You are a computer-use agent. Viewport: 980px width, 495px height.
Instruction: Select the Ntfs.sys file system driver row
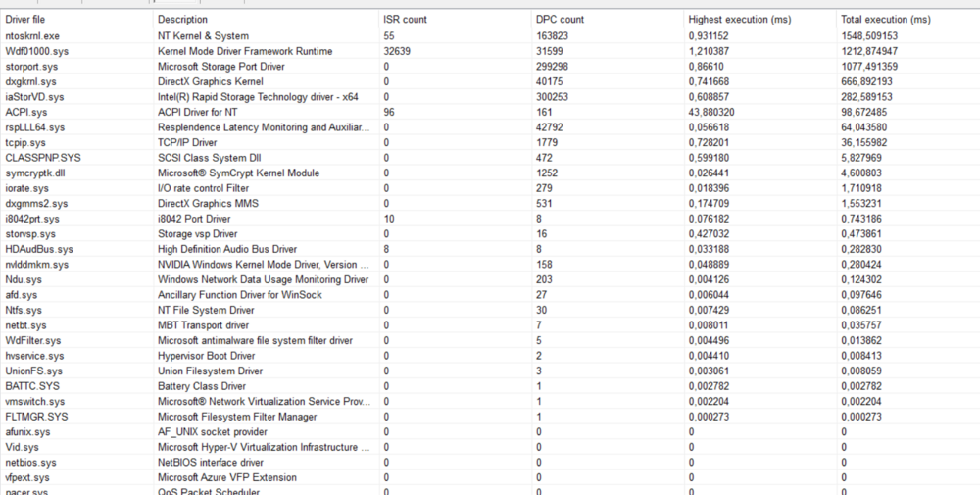(25, 310)
